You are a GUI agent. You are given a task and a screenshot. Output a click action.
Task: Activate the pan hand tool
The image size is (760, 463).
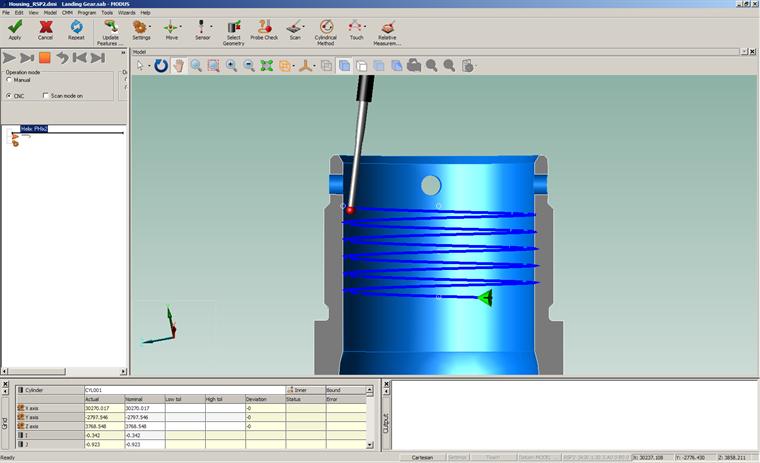178,66
